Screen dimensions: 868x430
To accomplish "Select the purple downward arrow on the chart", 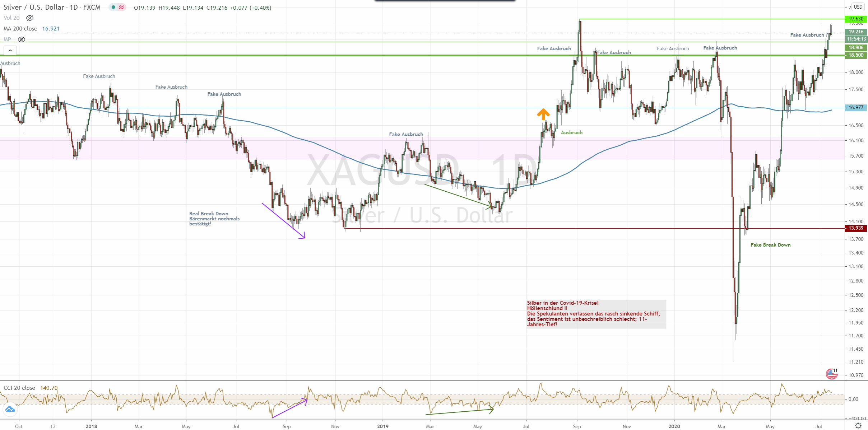I will pos(284,221).
